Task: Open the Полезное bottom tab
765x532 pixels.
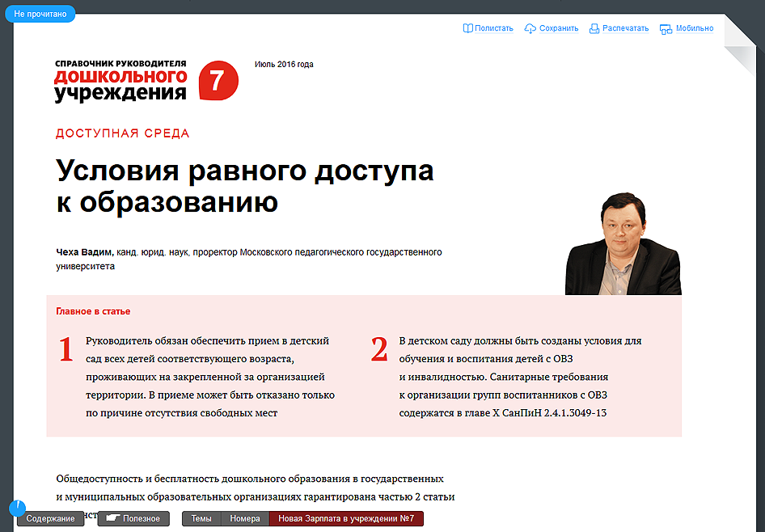Action: 133,518
